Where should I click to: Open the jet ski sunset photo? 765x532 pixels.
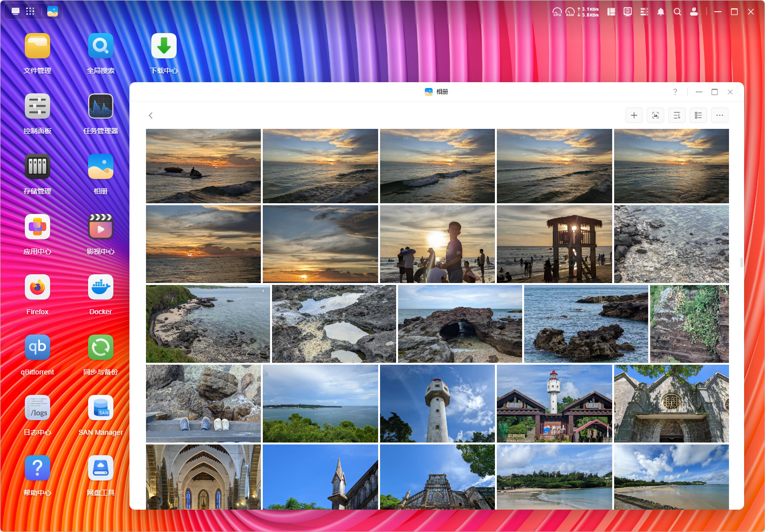pyautogui.click(x=203, y=166)
